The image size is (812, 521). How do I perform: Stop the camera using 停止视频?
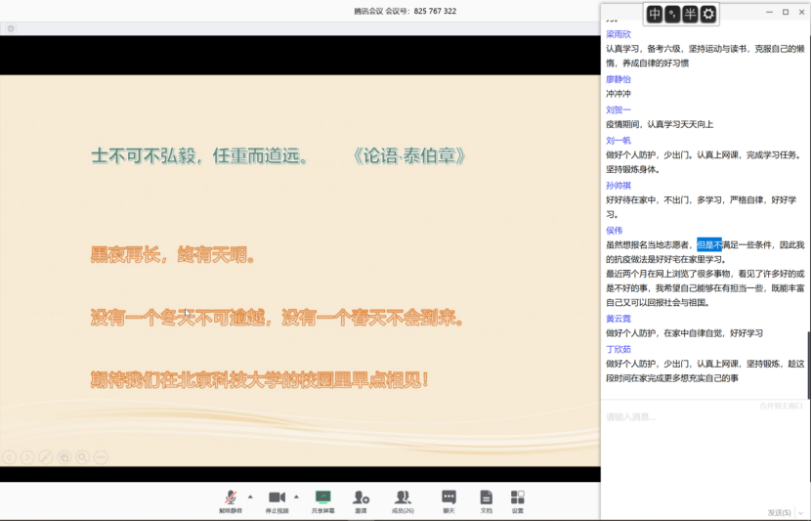click(277, 499)
